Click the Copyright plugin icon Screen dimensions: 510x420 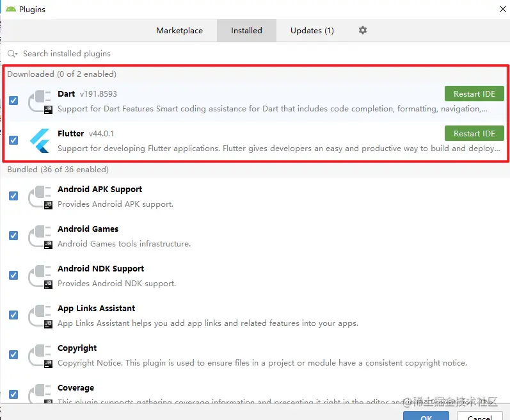click(40, 355)
